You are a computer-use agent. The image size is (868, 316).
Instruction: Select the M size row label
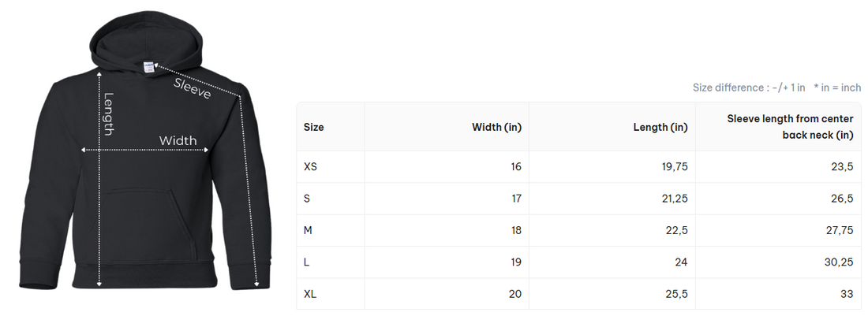(308, 230)
